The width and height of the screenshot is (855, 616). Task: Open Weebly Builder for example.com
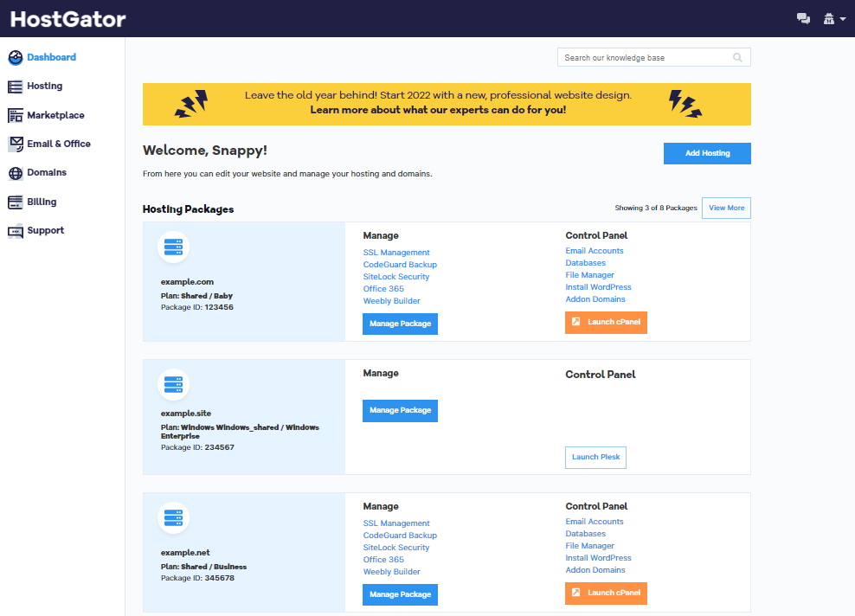[391, 301]
